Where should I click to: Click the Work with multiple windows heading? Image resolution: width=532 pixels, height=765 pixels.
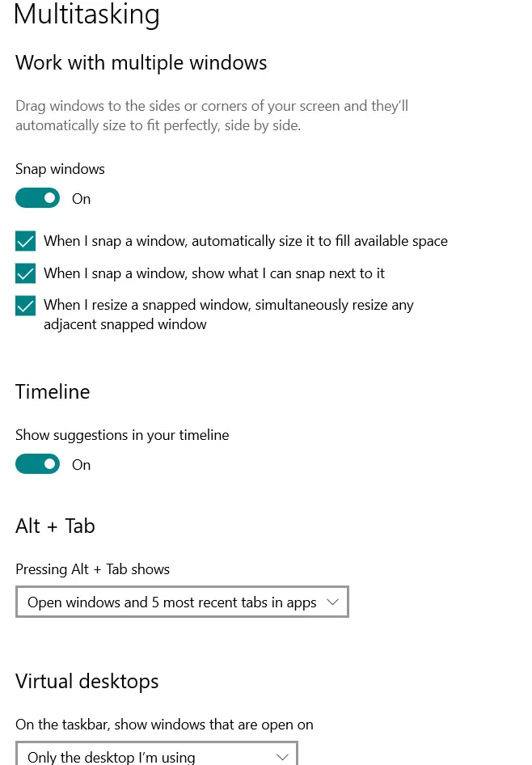pos(141,63)
